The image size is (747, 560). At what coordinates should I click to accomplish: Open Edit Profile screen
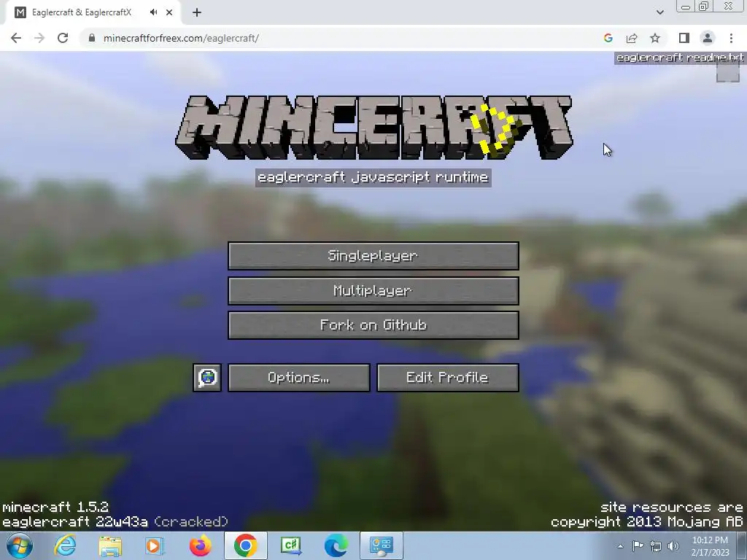tap(447, 378)
